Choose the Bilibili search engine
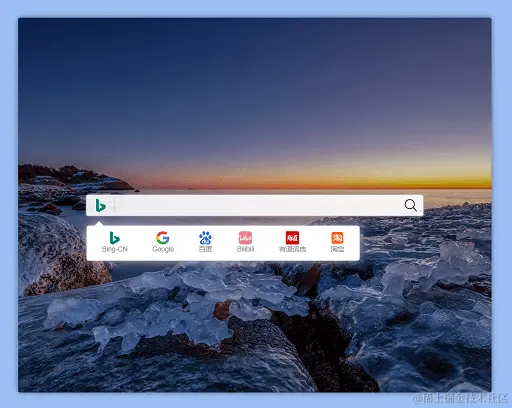The height and width of the screenshot is (408, 512). click(x=245, y=242)
